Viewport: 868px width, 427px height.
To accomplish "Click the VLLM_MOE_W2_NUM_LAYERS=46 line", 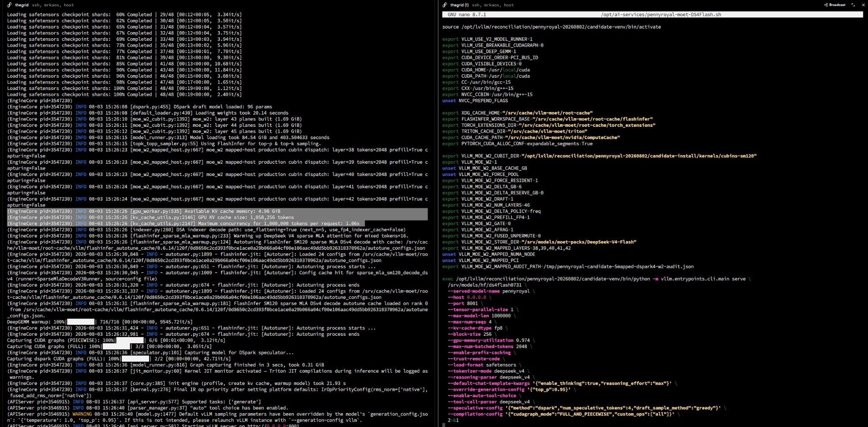I will click(484, 205).
